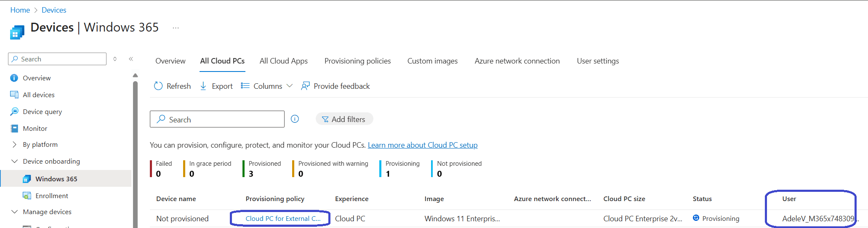Expand the By platform section
The height and width of the screenshot is (228, 868).
(15, 144)
